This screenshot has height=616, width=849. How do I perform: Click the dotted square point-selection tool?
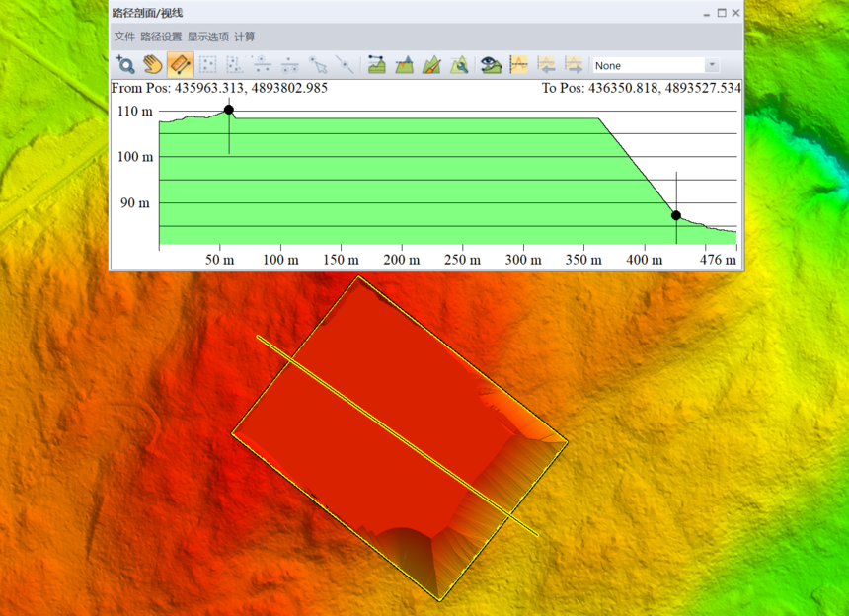[x=208, y=65]
